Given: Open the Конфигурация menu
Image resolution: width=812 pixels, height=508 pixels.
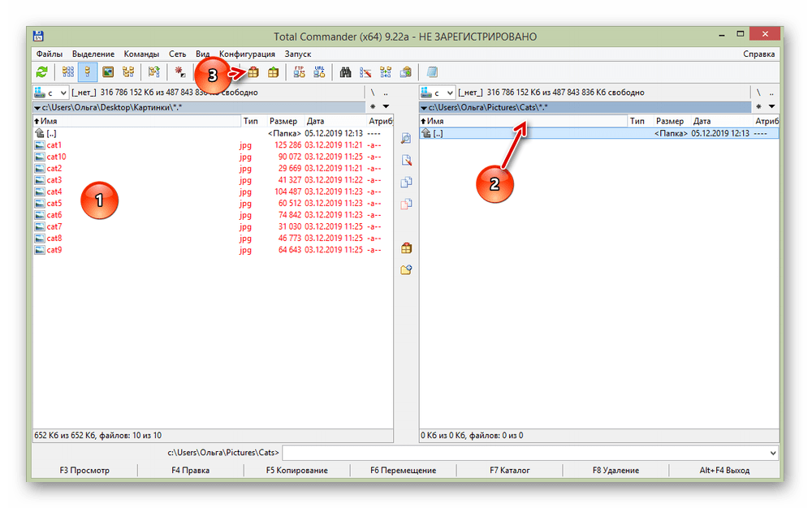Looking at the screenshot, I should click(x=247, y=54).
